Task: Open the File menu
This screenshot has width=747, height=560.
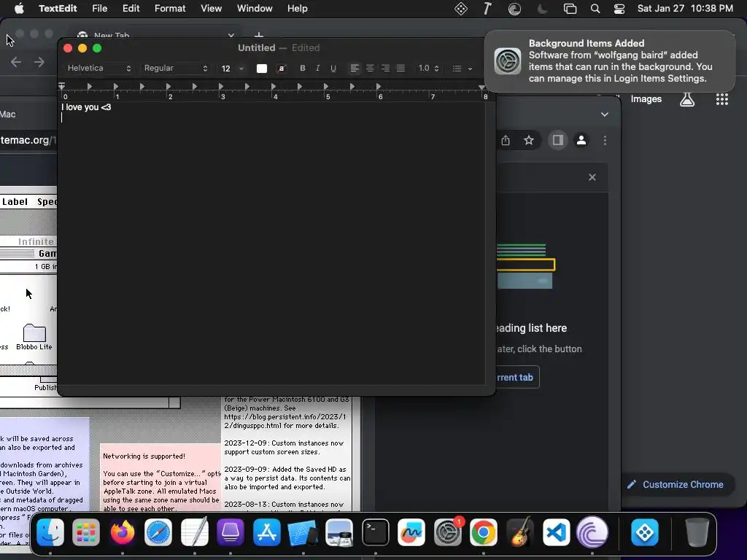Action: point(99,8)
